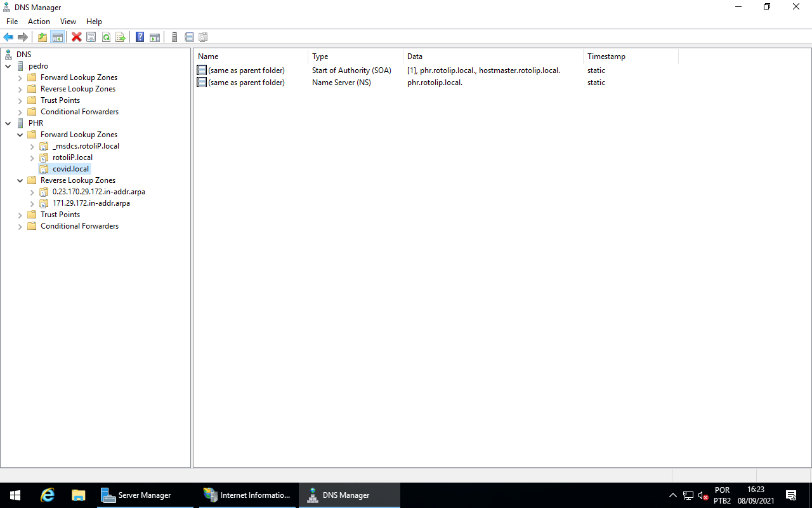Click the blue Help question mark icon

pos(140,37)
